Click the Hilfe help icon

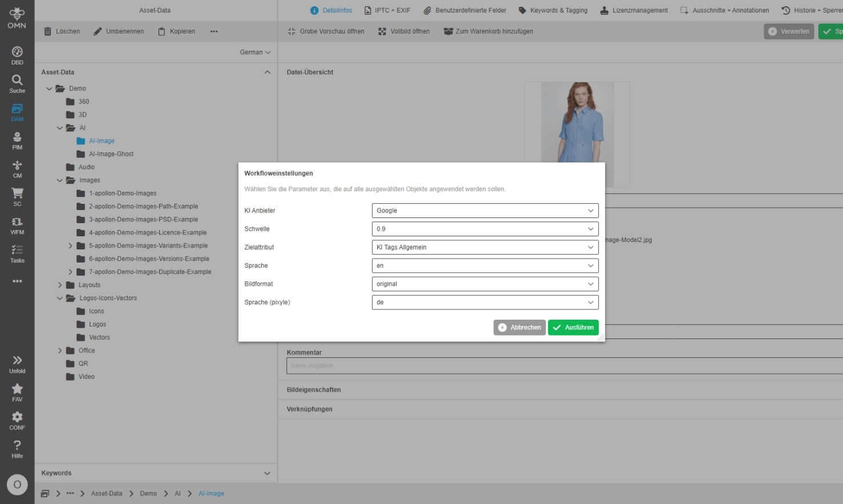tap(17, 449)
